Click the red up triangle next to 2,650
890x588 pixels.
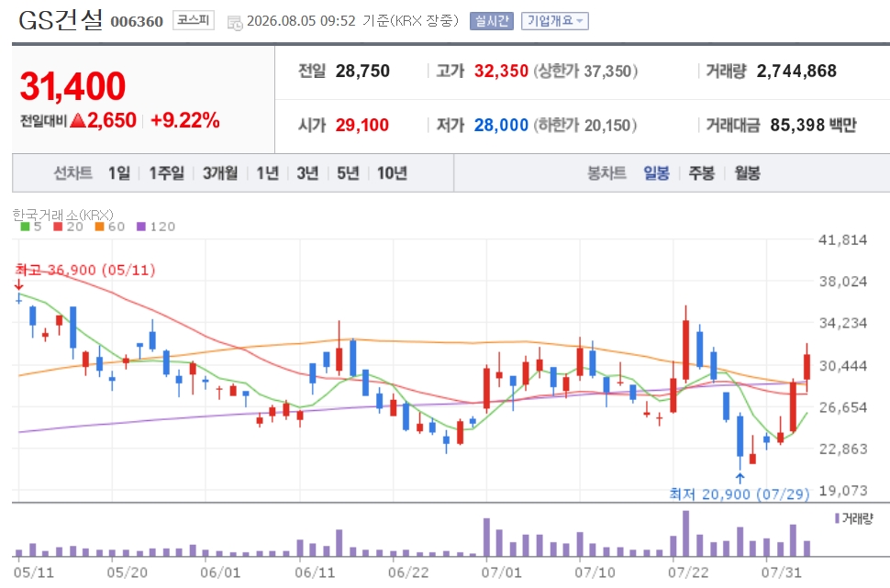tap(78, 120)
